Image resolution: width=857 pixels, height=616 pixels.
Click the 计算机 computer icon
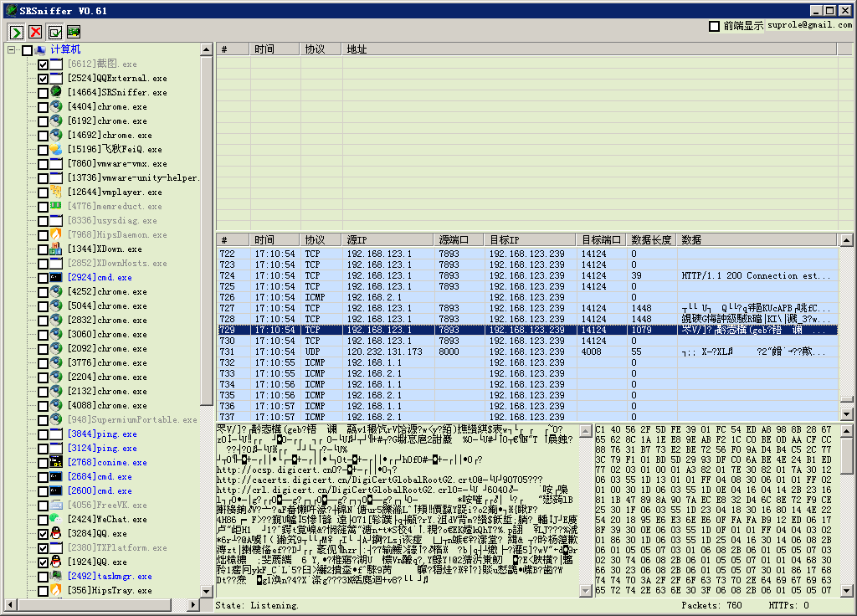coord(40,50)
